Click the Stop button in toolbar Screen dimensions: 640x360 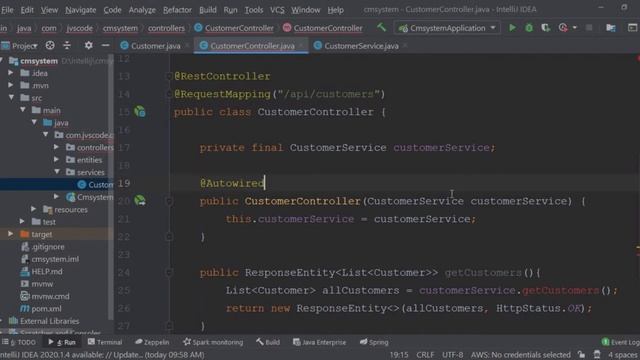pyautogui.click(x=589, y=28)
